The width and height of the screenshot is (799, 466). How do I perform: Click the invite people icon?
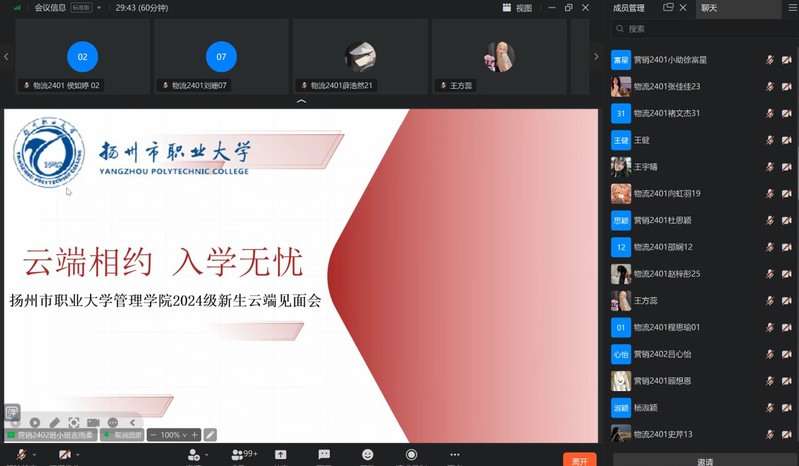[194, 454]
